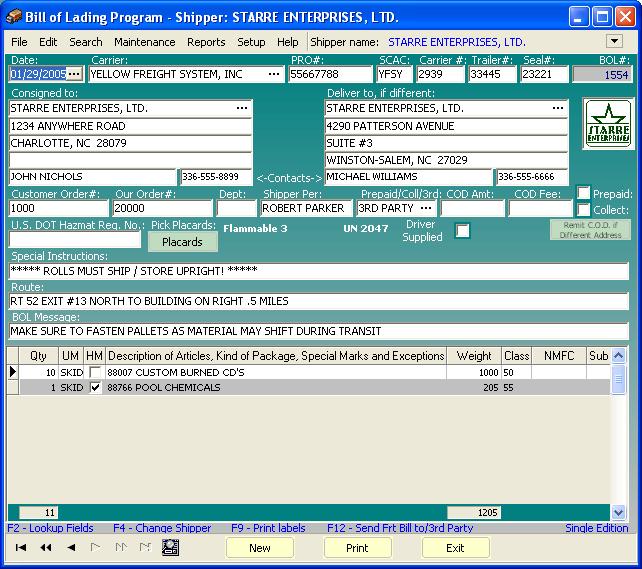Open carrier lookup for YELLOW FREIGHT SYSTEM
The image size is (642, 569).
click(x=274, y=74)
